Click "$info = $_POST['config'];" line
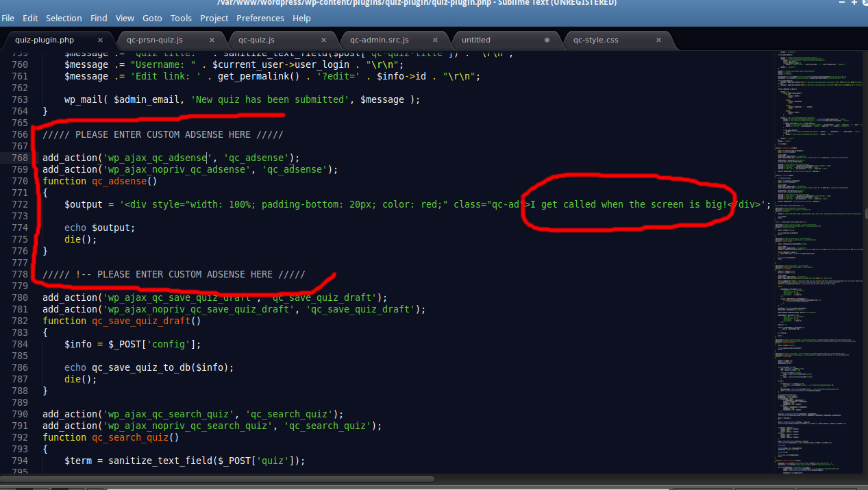868x490 pixels. [x=133, y=344]
